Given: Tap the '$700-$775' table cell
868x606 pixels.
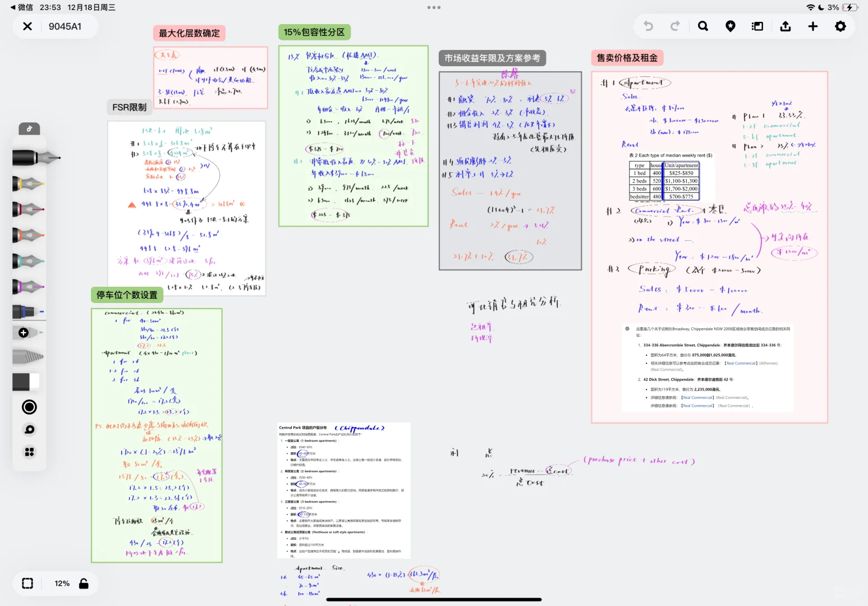Looking at the screenshot, I should pyautogui.click(x=681, y=197).
